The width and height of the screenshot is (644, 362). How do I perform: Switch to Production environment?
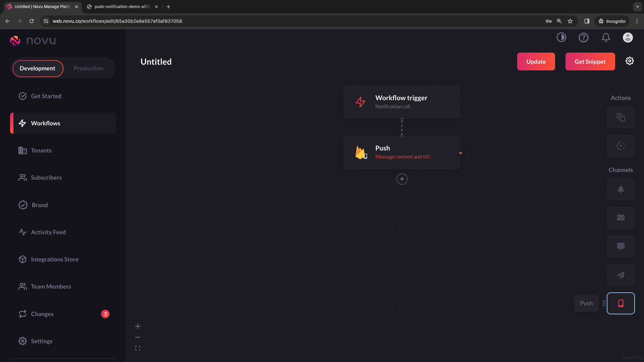[x=88, y=68]
